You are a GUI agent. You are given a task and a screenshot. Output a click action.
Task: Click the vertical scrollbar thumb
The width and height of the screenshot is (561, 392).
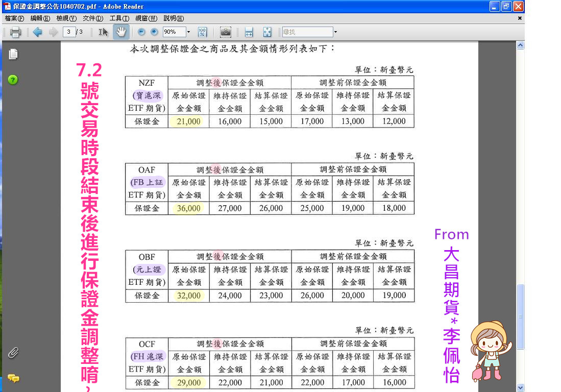click(x=521, y=316)
